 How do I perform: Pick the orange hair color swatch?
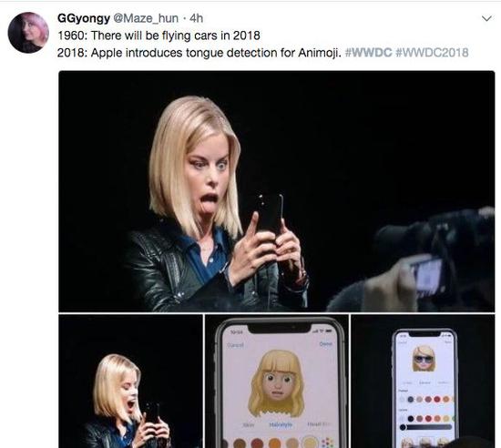[x=274, y=443]
